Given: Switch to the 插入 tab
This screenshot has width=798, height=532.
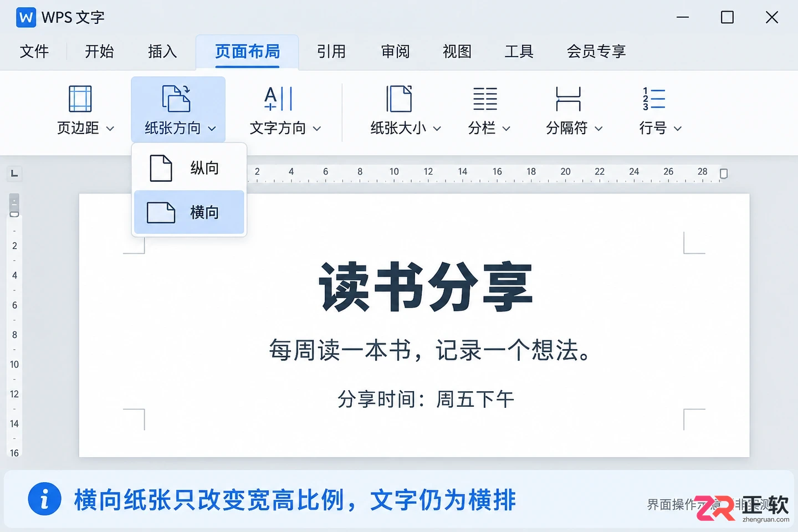Looking at the screenshot, I should tap(162, 52).
